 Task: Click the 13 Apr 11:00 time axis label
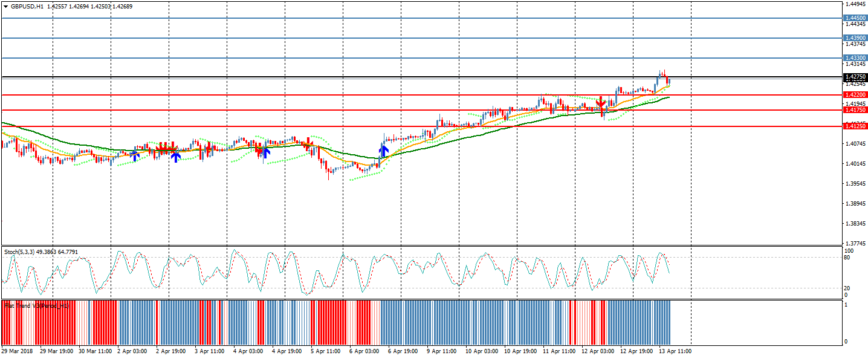point(675,351)
